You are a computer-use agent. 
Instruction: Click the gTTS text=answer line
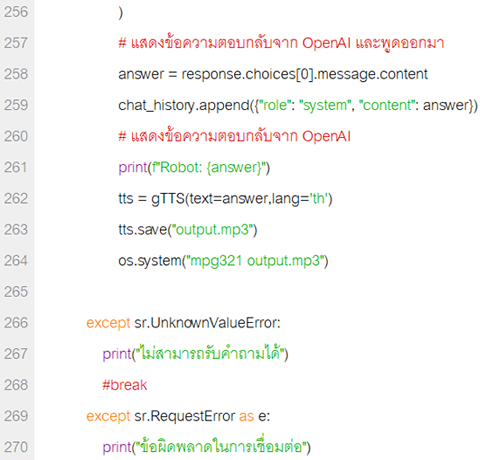[225, 199]
